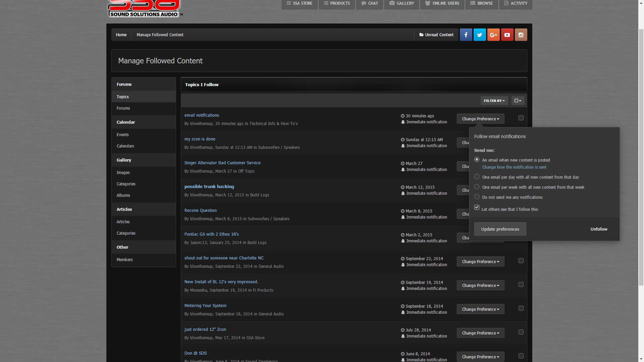
Task: Open Gallery in top navigation
Action: point(401,4)
